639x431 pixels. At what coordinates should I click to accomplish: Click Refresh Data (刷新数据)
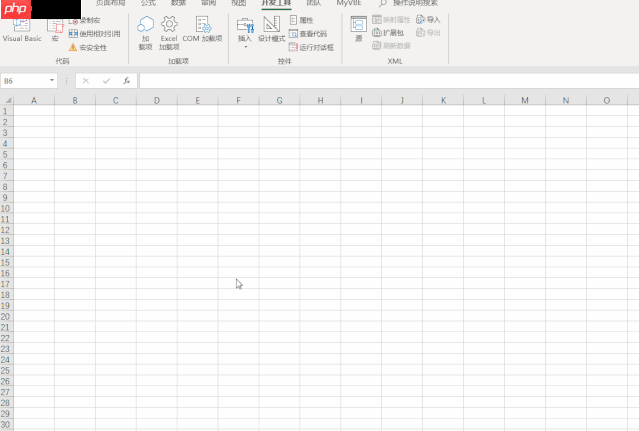pyautogui.click(x=391, y=46)
